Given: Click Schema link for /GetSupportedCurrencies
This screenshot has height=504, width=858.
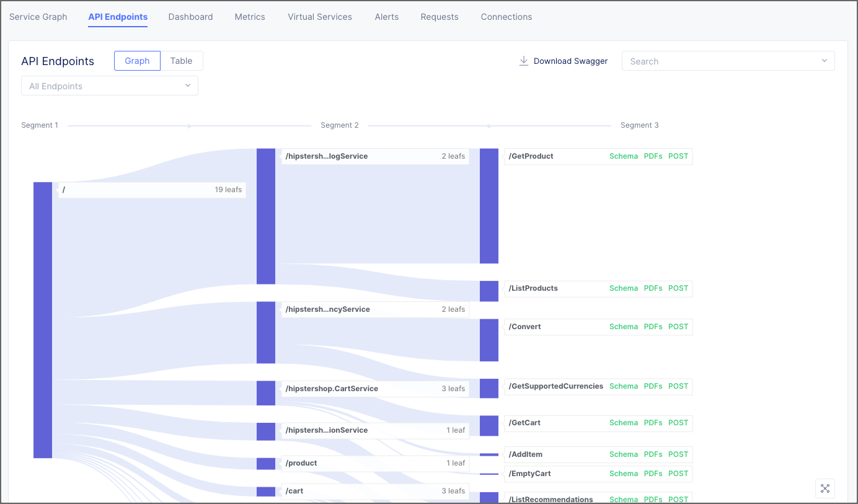Looking at the screenshot, I should point(623,386).
